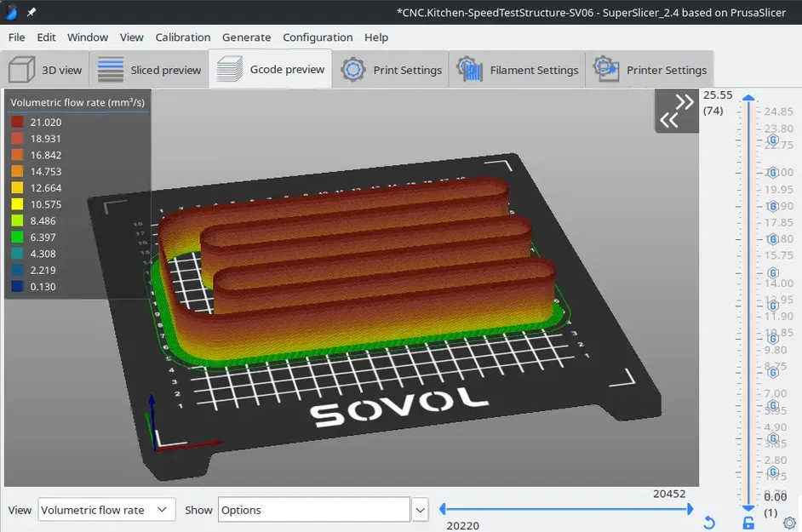Image resolution: width=802 pixels, height=532 pixels.
Task: Click the layer slider settings gear icon
Action: click(x=789, y=523)
